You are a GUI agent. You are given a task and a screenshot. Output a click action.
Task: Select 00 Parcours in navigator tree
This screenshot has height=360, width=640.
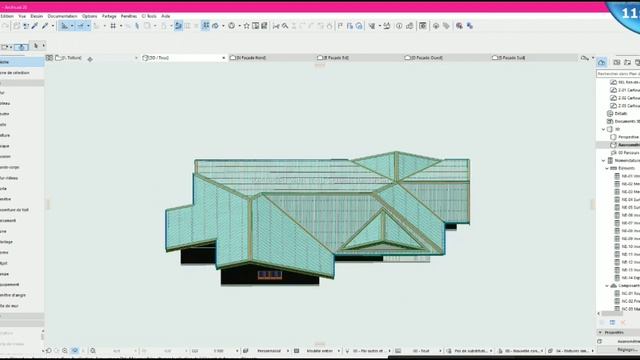(628, 153)
